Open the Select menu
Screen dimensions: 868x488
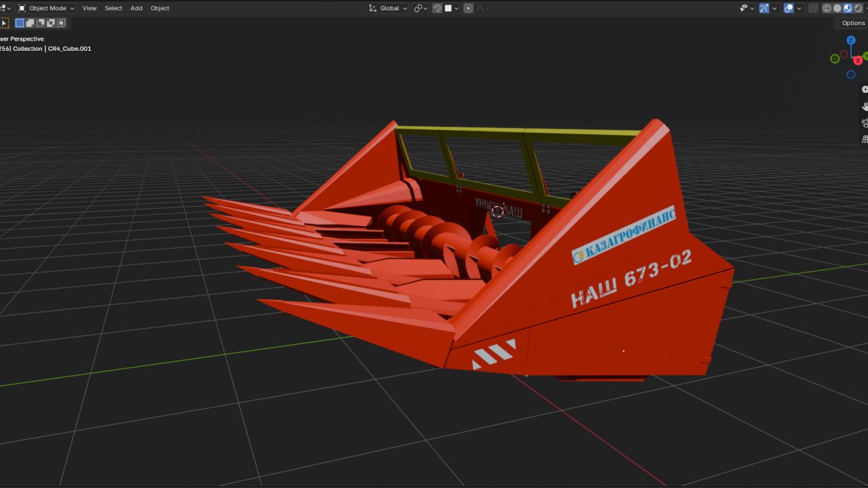coord(113,8)
